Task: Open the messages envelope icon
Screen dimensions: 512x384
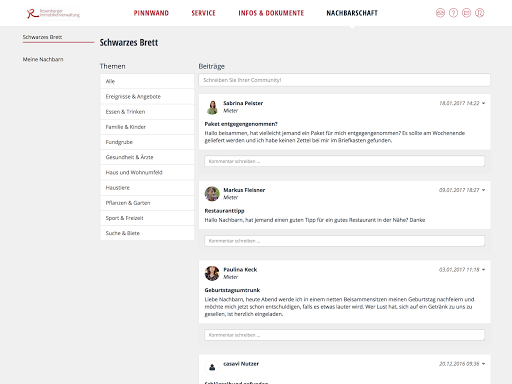Action: [x=466, y=13]
